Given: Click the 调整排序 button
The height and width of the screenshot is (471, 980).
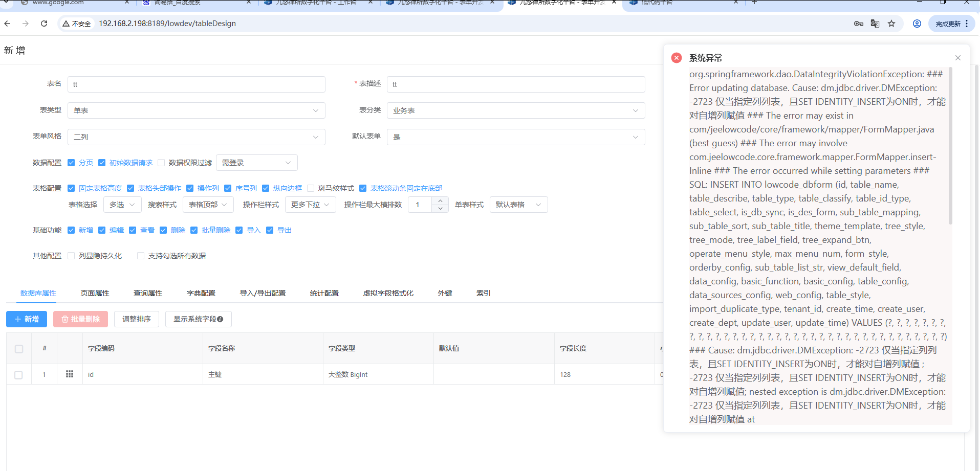Looking at the screenshot, I should tap(136, 319).
